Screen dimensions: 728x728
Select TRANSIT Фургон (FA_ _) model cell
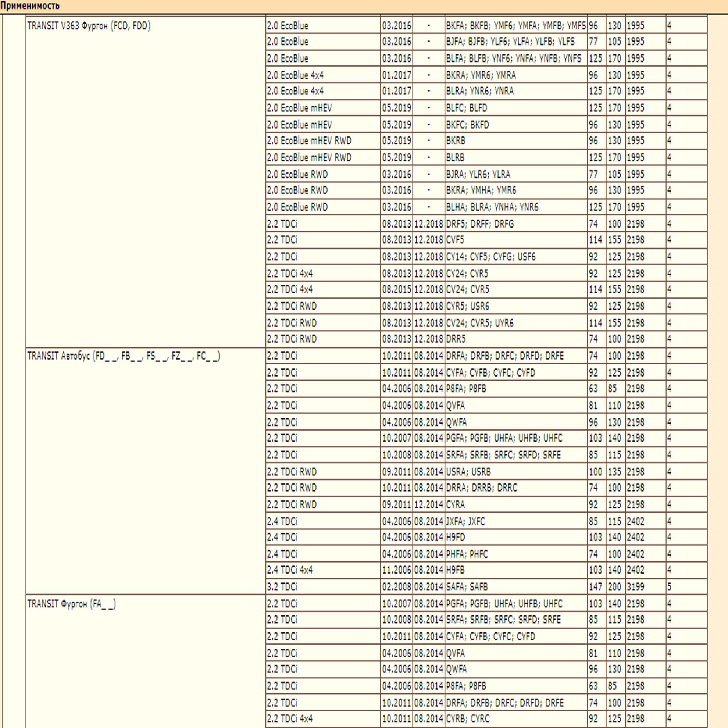146,662
